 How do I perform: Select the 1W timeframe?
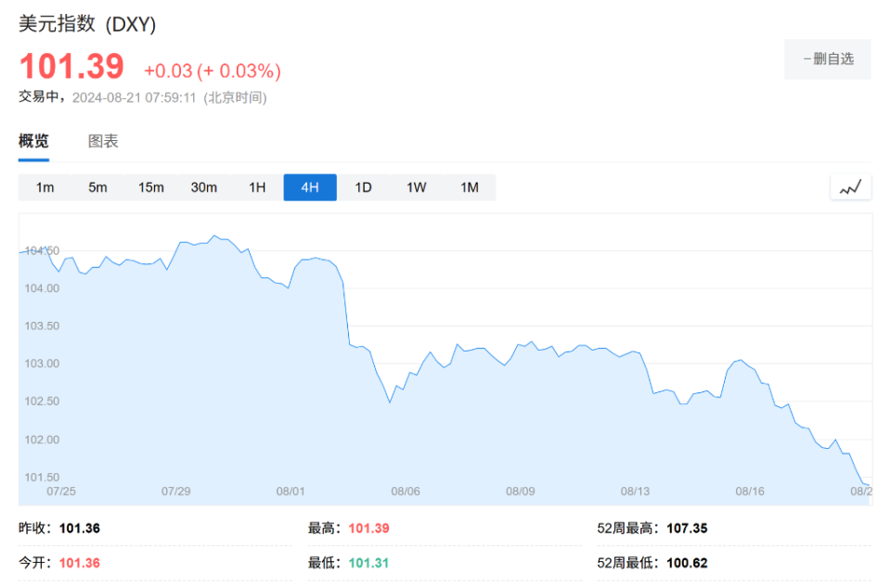tap(417, 187)
